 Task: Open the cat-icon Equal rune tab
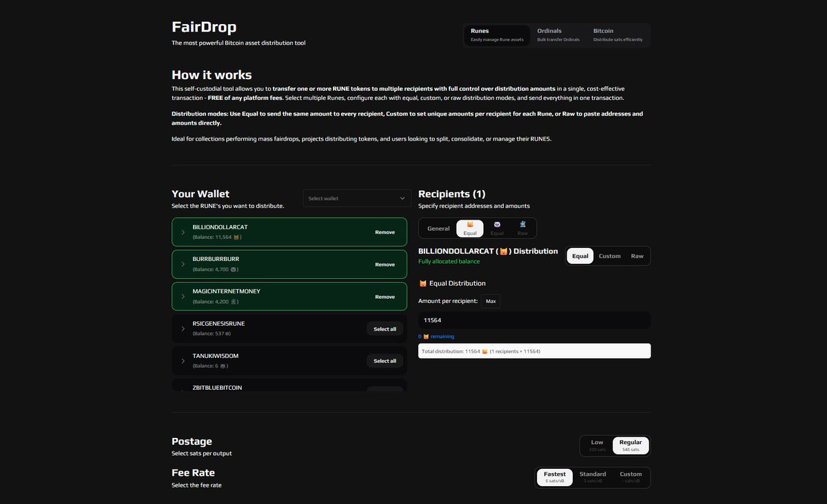click(x=470, y=229)
